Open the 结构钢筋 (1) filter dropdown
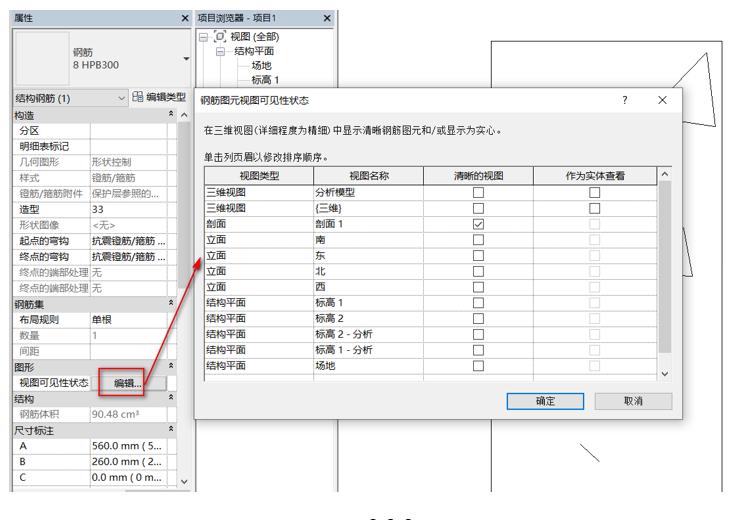Screen dimensions: 733x520 pos(122,98)
